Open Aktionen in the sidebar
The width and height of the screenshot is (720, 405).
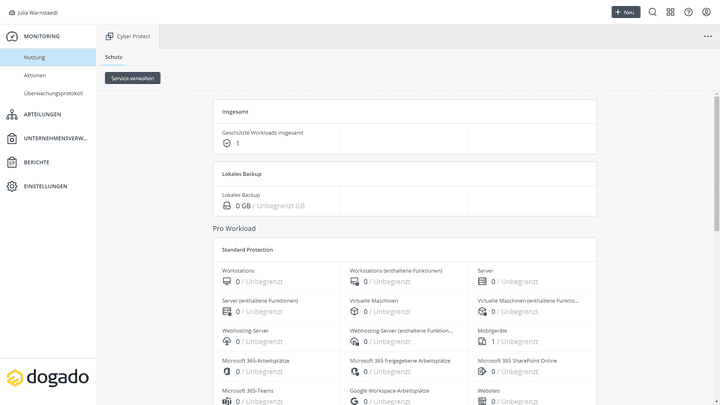coord(35,75)
